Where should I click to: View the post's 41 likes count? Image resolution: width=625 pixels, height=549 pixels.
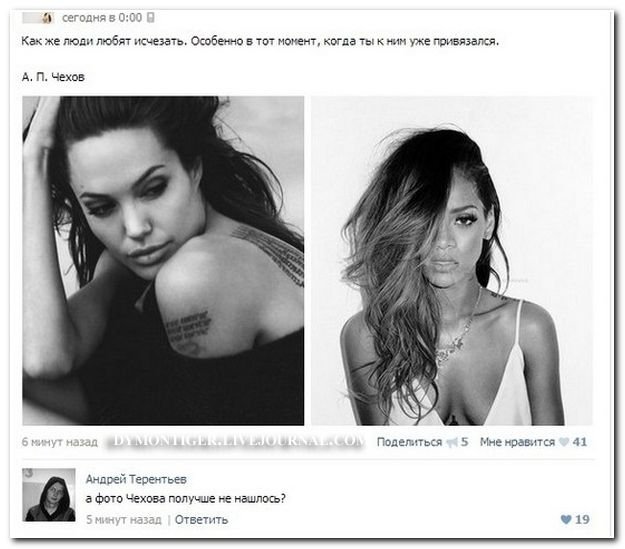(580, 442)
